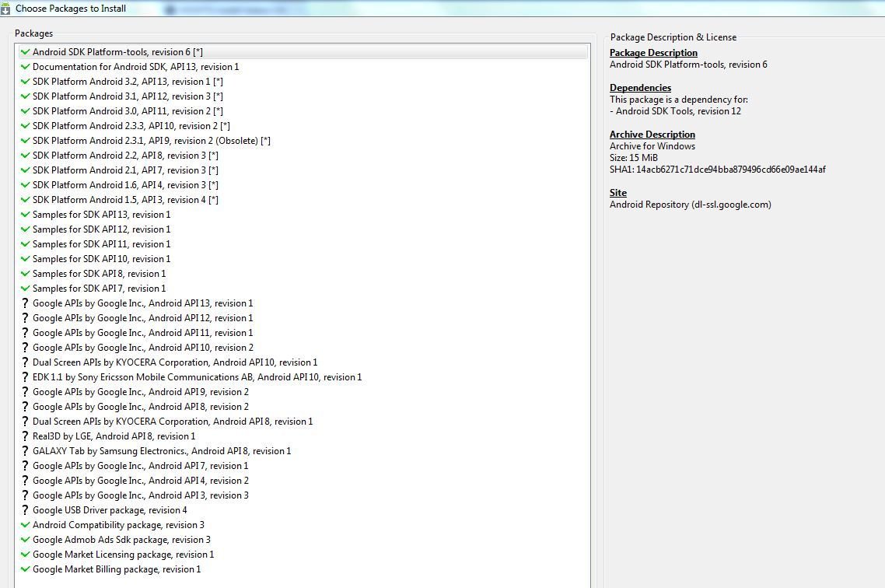This screenshot has height=588, width=885.
Task: Click 'Android Repository (dl-ssl.google.com)' site text
Action: 691,205
